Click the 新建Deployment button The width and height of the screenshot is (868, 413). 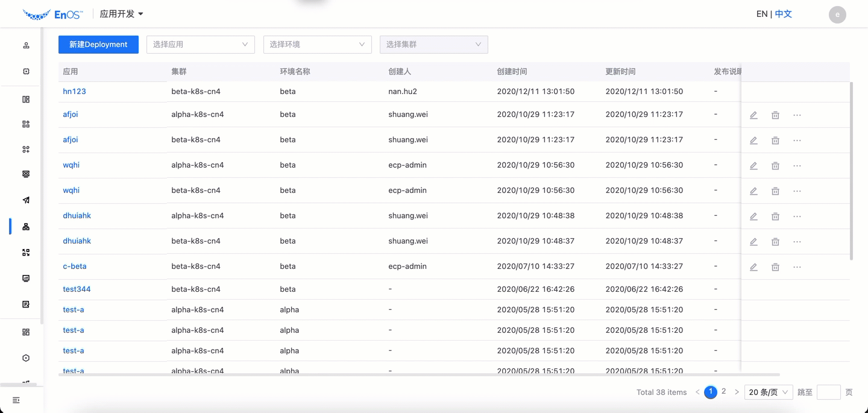98,45
